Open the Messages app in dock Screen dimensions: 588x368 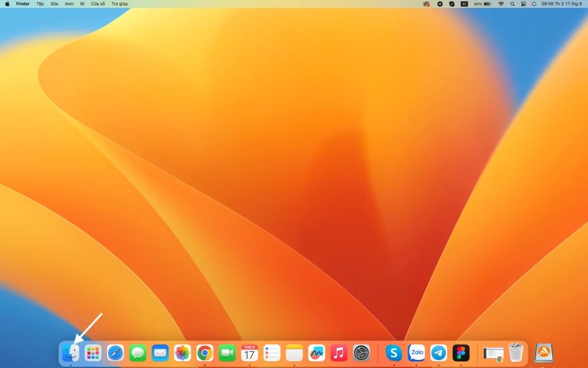point(138,353)
